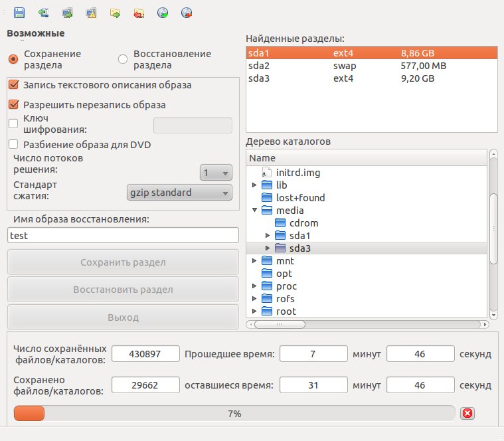This screenshot has width=504, height=441.
Task: Uncheck 'Разрешить перезапись образа' checkbox
Action: 13,104
